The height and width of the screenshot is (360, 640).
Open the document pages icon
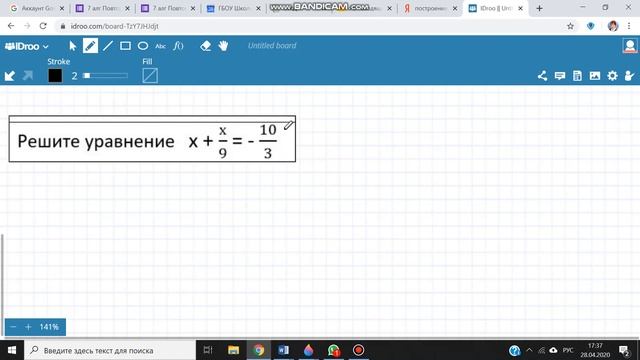(577, 76)
